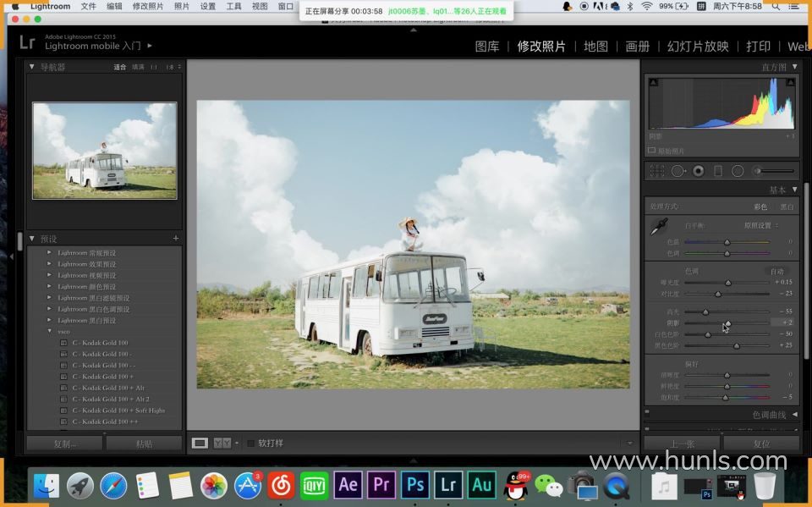Image resolution: width=812 pixels, height=507 pixels.
Task: Click the 上一张 previous button
Action: coord(682,444)
